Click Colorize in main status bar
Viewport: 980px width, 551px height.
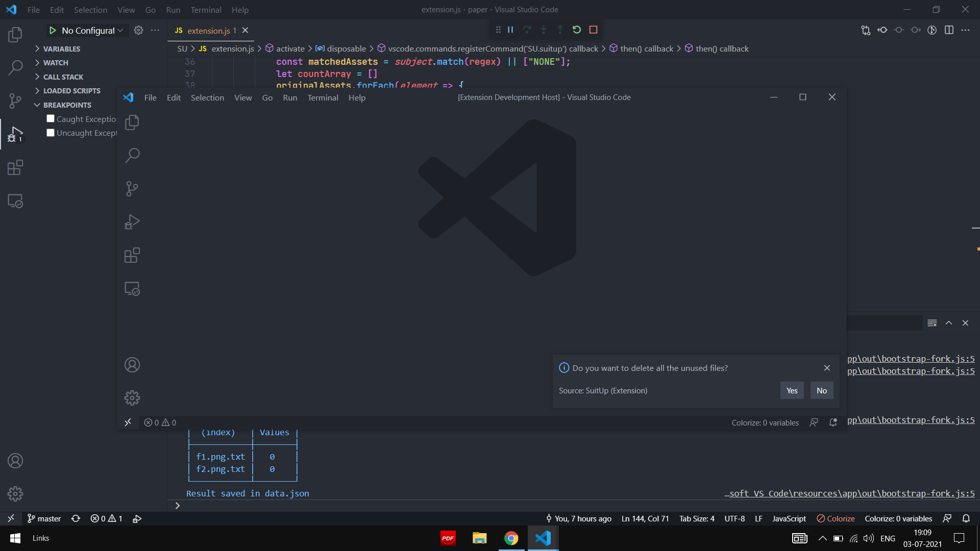click(836, 518)
